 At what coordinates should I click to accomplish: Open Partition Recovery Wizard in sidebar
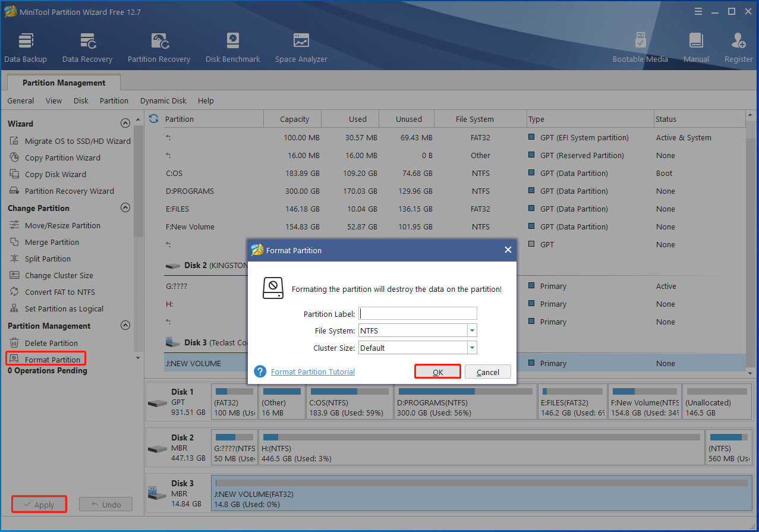coord(61,191)
